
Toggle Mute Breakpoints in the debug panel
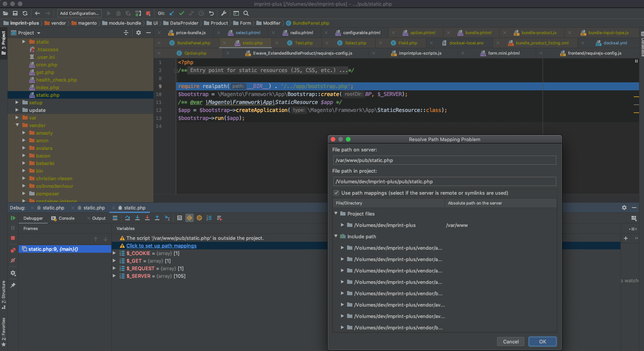[x=13, y=261]
